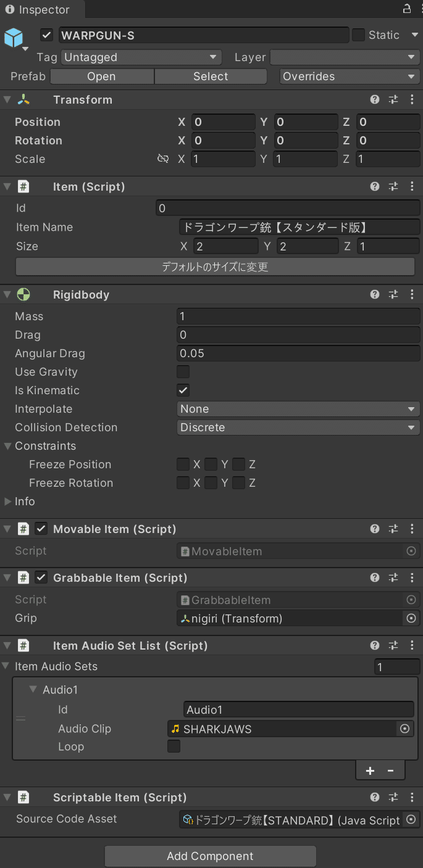The image size is (423, 868).
Task: Toggle Scale constrained proportions link icon
Action: click(x=163, y=159)
